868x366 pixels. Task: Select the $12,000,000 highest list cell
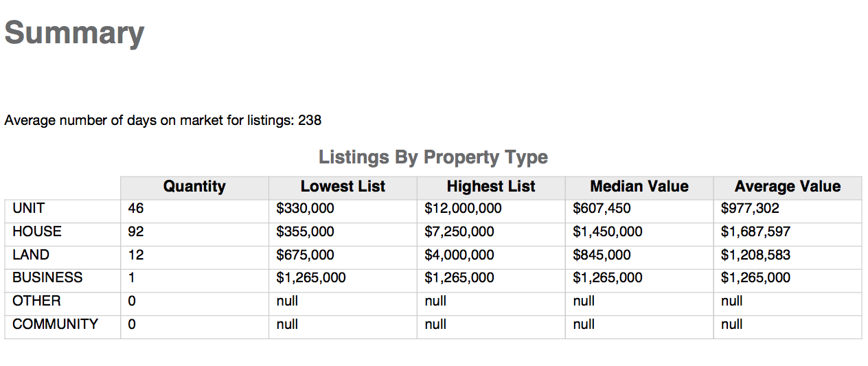pos(491,209)
